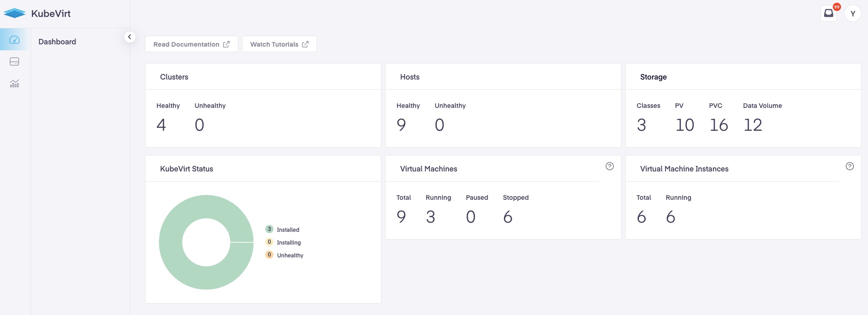Open the user avatar Y menu
The height and width of the screenshot is (315, 868).
click(853, 14)
